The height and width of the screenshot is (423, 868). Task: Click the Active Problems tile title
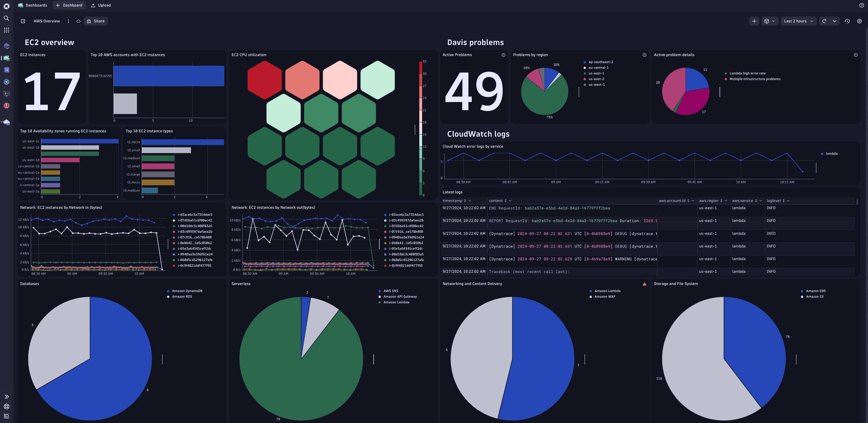click(457, 55)
